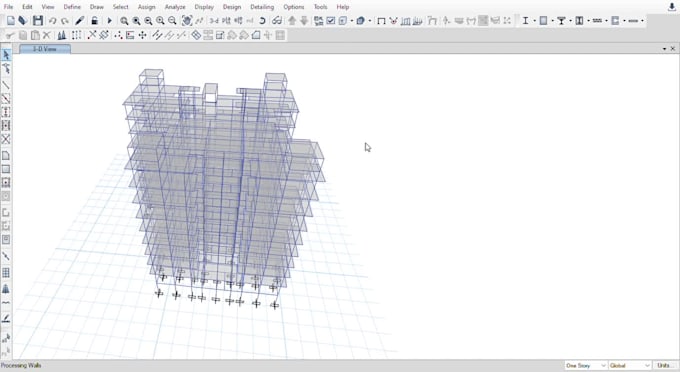
Task: Switch to 3-d view button
Action: 214,20
